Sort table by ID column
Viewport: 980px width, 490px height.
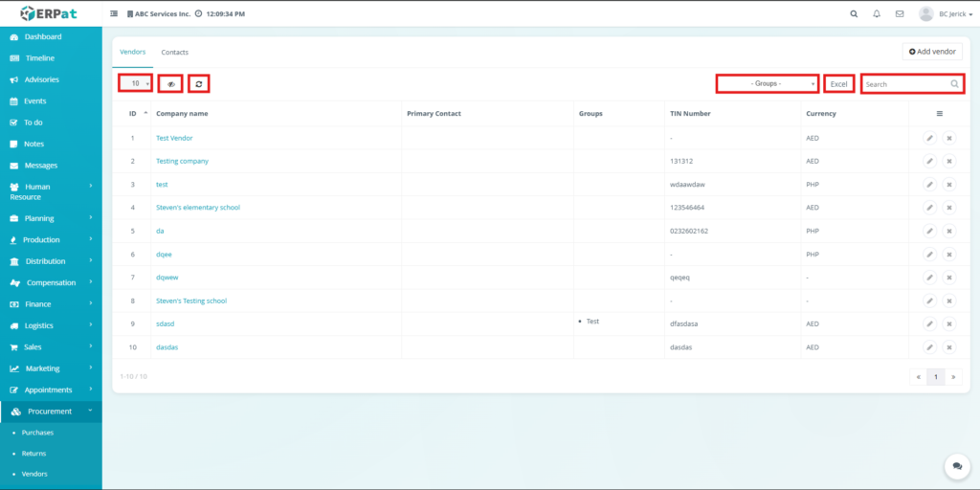(132, 114)
